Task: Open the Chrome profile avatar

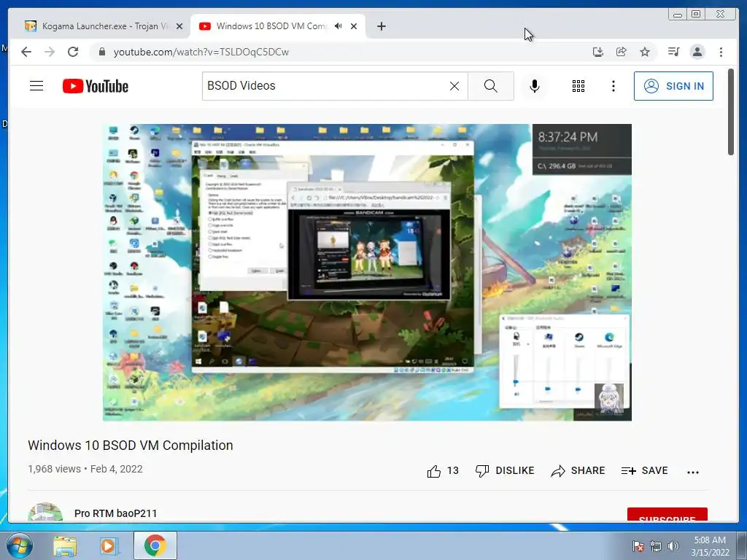Action: [x=697, y=52]
